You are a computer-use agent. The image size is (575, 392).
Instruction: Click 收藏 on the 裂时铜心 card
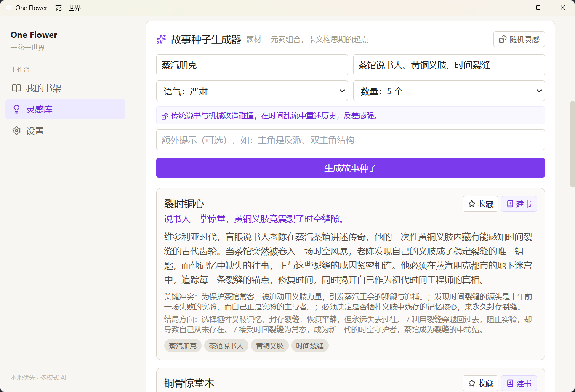pos(480,204)
